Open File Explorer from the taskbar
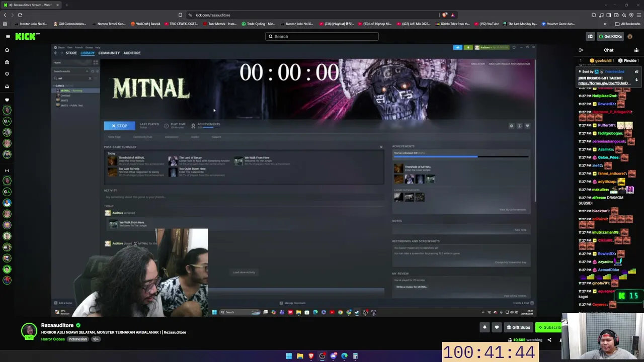 (300, 356)
